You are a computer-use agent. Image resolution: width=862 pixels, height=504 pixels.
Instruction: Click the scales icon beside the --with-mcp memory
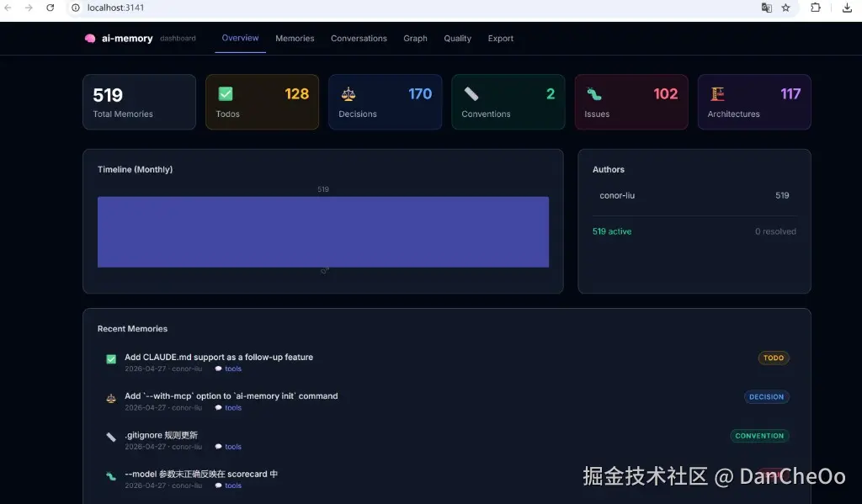coord(110,399)
